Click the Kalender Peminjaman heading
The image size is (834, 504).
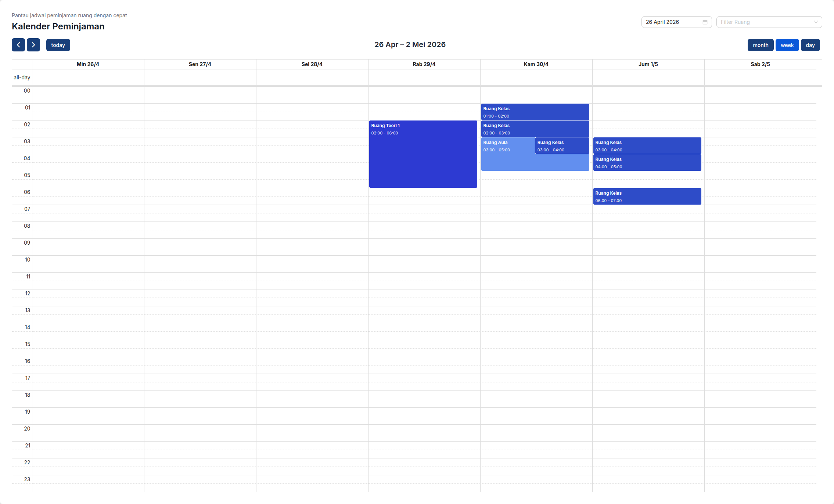tap(58, 26)
